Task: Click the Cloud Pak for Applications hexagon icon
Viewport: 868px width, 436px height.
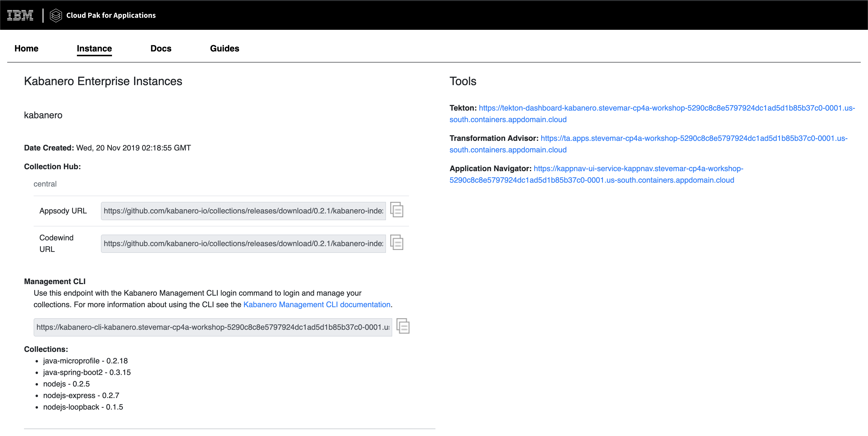Action: (x=56, y=15)
